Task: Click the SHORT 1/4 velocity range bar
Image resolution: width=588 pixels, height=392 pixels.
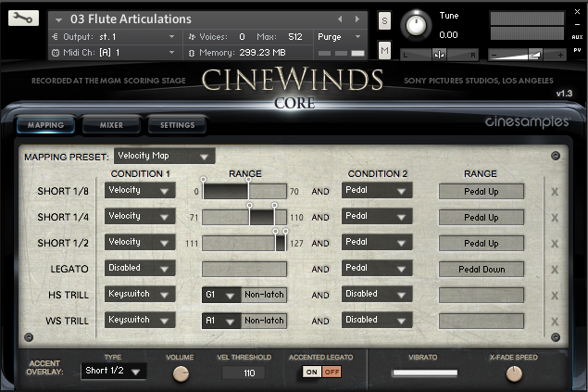Action: tap(244, 217)
